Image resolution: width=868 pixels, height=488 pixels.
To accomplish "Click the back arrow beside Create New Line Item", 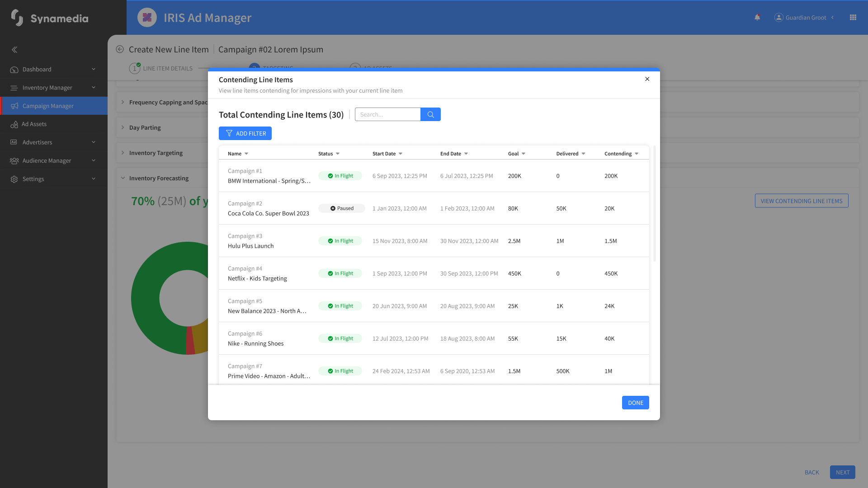I will coord(120,49).
